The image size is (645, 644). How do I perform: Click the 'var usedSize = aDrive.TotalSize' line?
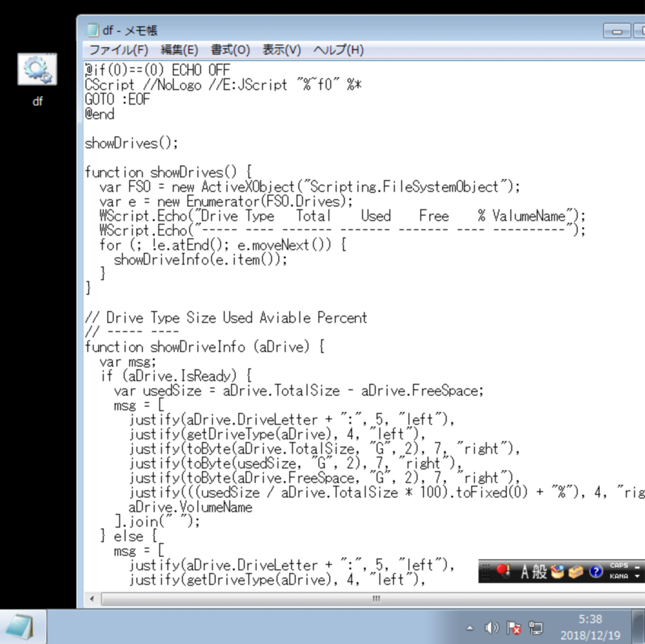coord(299,391)
